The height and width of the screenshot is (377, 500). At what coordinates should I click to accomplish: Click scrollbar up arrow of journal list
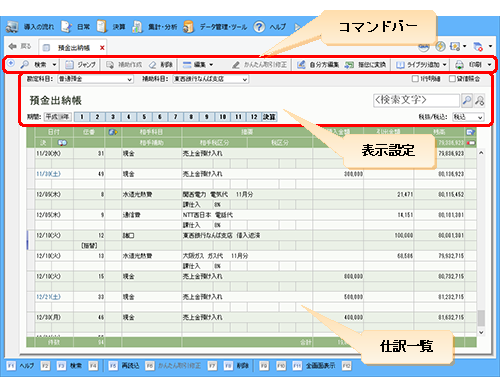tap(481, 153)
